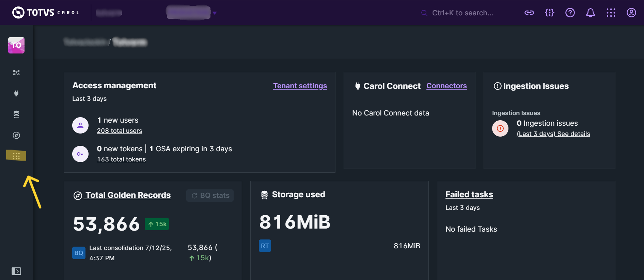This screenshot has width=644, height=280.
Task: Open the apps grid in top bar
Action: coord(611,13)
